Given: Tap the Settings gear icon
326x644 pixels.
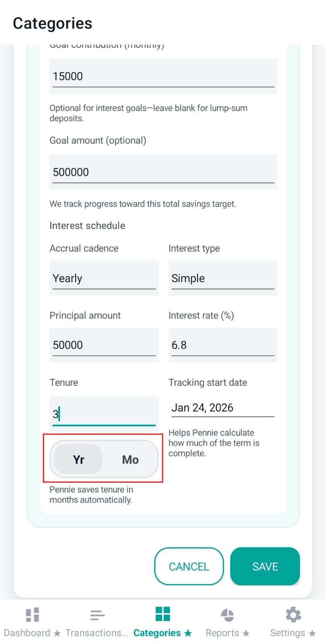Looking at the screenshot, I should pos(293,614).
